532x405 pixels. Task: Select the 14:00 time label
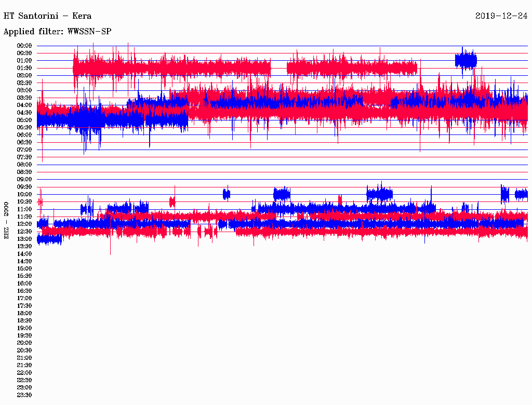pos(24,253)
